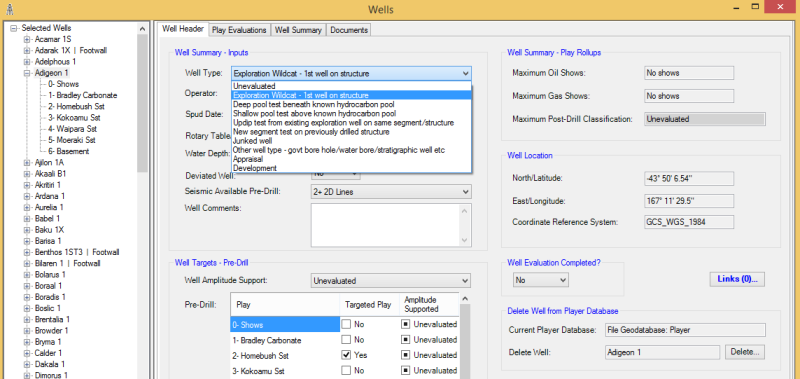Select Exploration Wildcat highlighted list option
Screen dimensions: 800x379
(x=352, y=95)
